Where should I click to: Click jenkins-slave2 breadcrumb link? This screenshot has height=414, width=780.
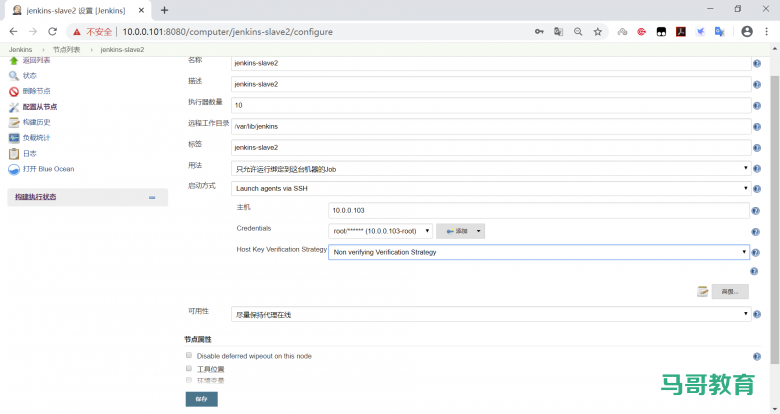pyautogui.click(x=122, y=49)
